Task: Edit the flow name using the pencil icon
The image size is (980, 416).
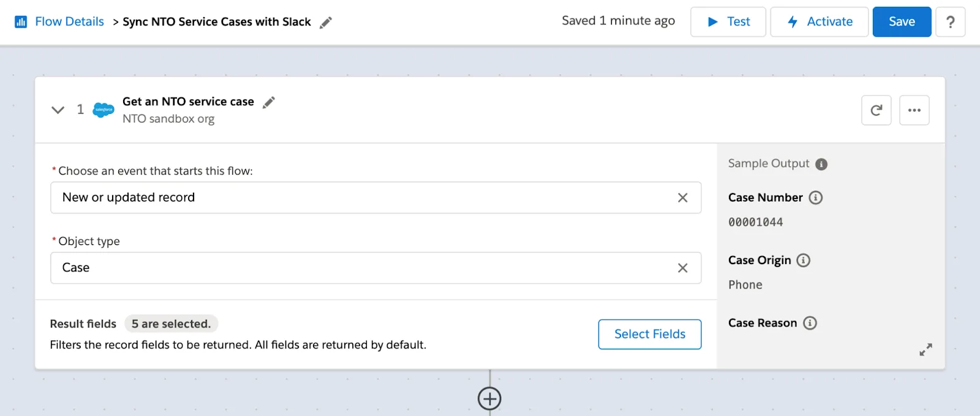Action: click(x=325, y=21)
